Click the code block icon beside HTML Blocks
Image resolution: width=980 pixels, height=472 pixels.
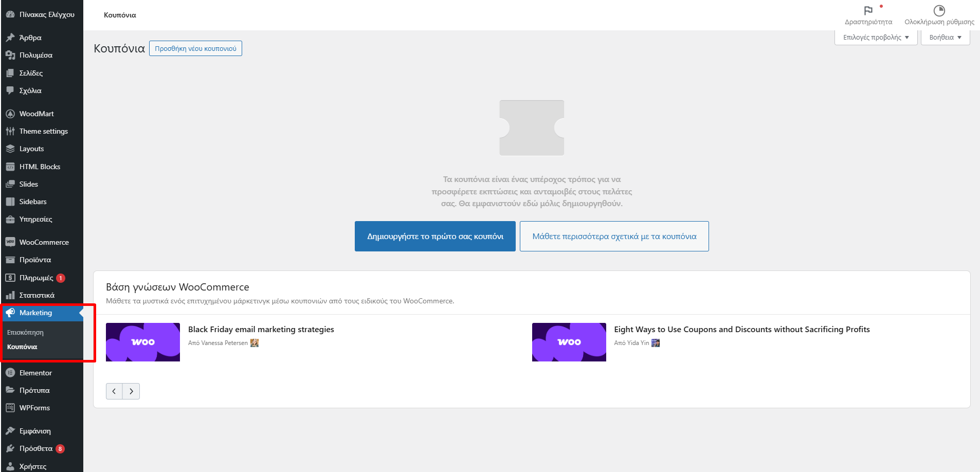click(10, 167)
